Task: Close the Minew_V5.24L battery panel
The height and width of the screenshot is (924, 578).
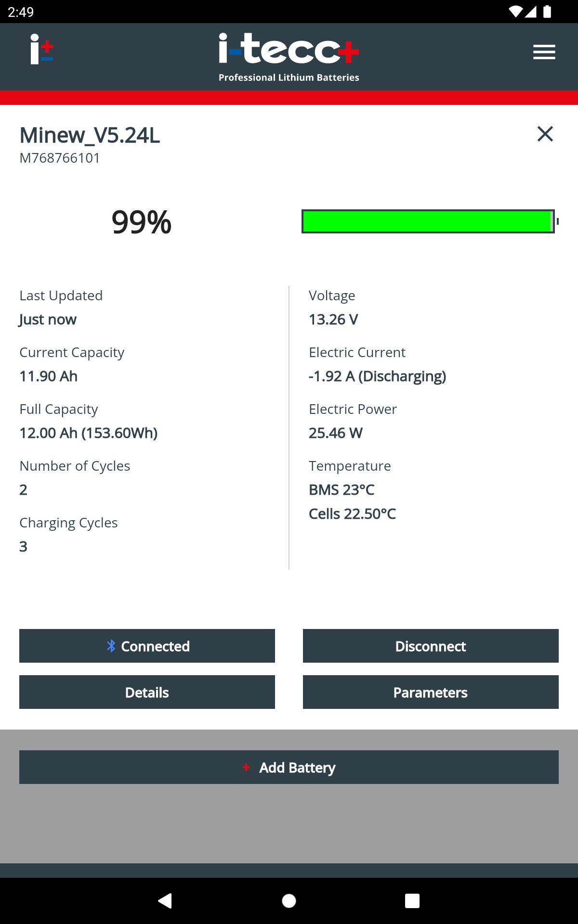Action: click(x=545, y=134)
